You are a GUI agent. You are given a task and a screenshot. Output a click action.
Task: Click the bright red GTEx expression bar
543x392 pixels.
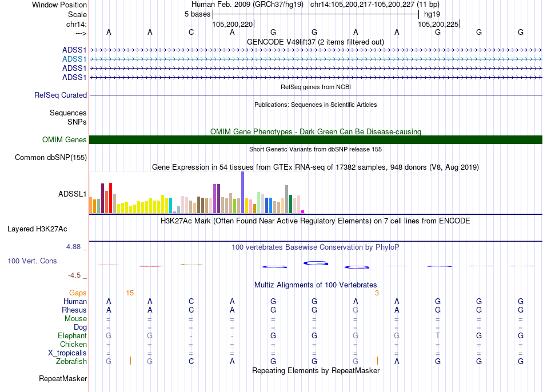(x=110, y=198)
